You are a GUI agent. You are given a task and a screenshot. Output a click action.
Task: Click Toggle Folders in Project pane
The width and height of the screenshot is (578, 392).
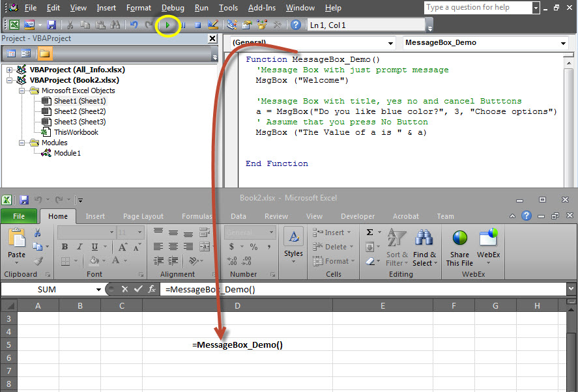45,53
